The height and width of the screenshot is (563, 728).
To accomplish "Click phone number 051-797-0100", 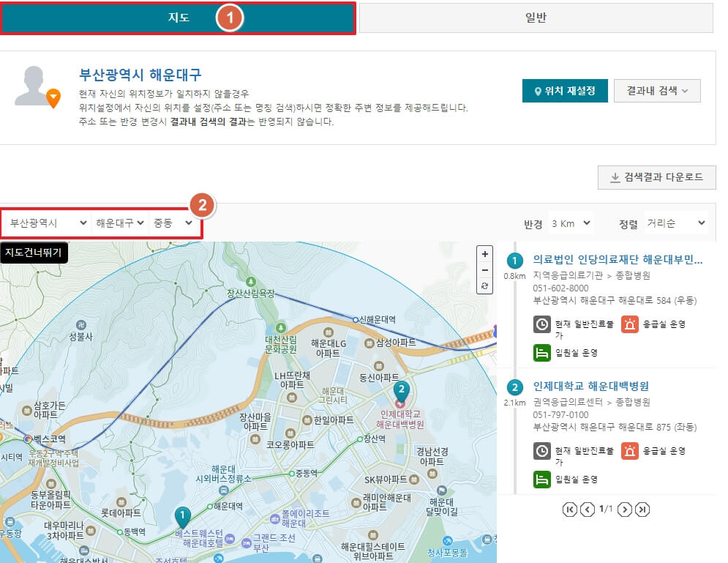I will [x=560, y=414].
